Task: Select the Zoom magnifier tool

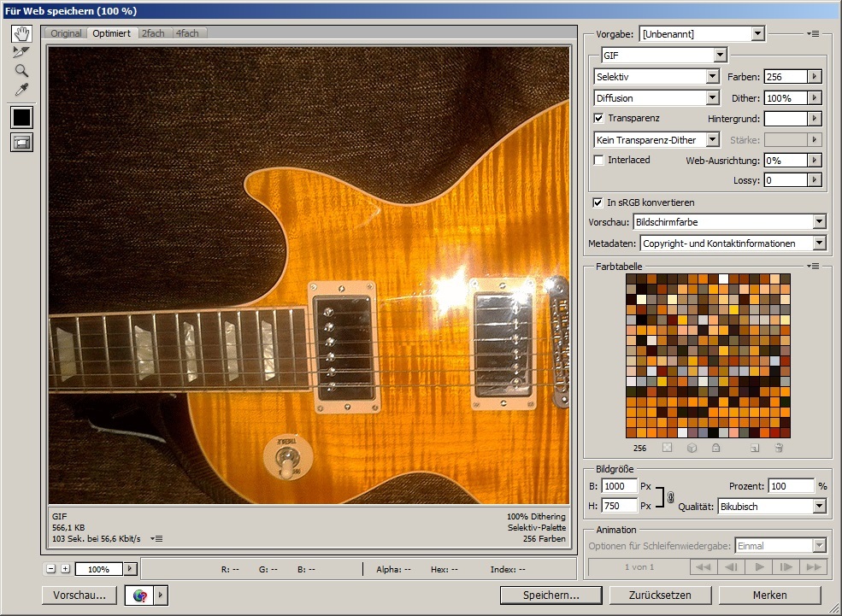Action: point(21,71)
